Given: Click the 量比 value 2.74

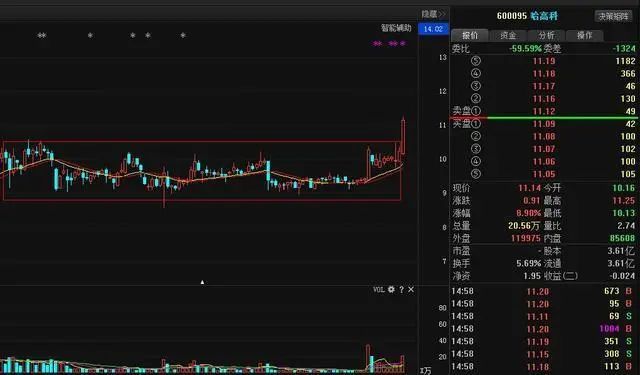Looking at the screenshot, I should (627, 226).
